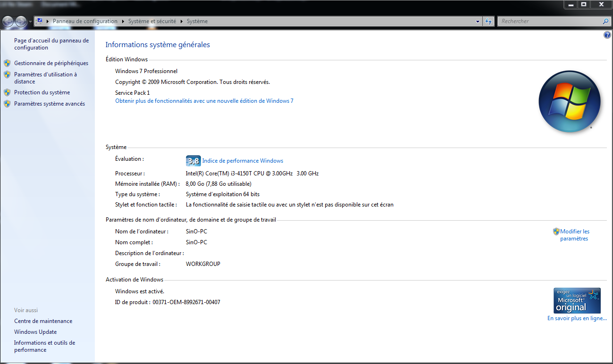Click the Windows est activé status text
Viewport: 613px width, 364px height.
(140, 291)
